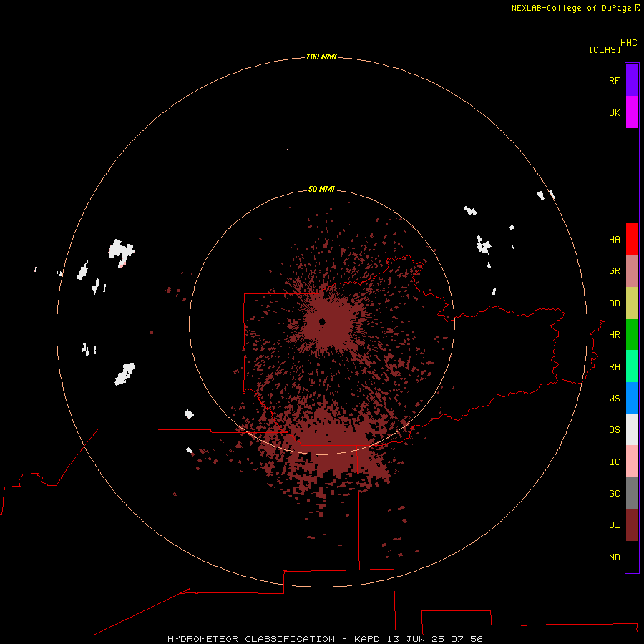Image resolution: width=644 pixels, height=644 pixels.
Task: Click the IC light pink legend swatch
Action: 632,462
